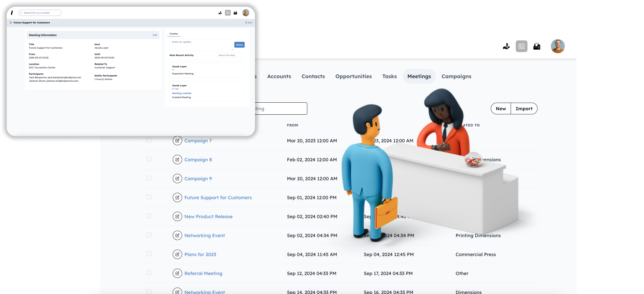Image resolution: width=644 pixels, height=294 pixels.
Task: Click Edit in the Meeting Information header
Action: [155, 35]
